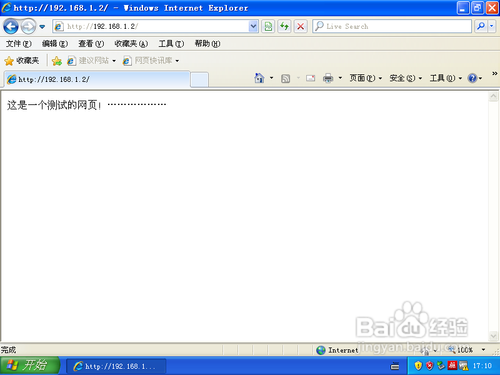
Task: Click the Back navigation button
Action: click(x=11, y=26)
